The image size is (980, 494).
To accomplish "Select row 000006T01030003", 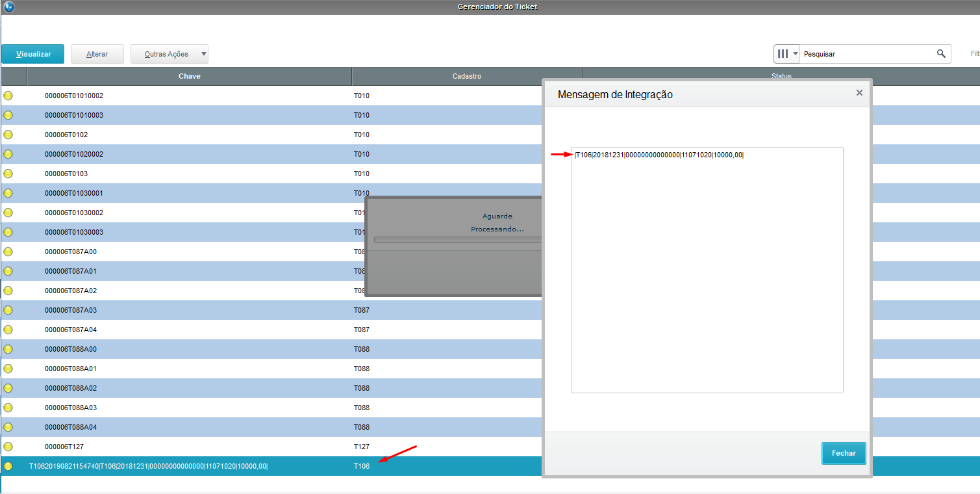I will [x=74, y=232].
